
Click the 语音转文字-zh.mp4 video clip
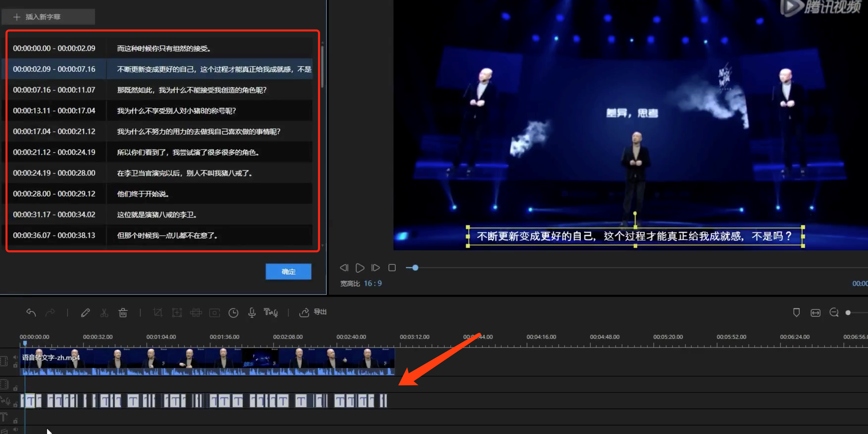[x=207, y=362]
